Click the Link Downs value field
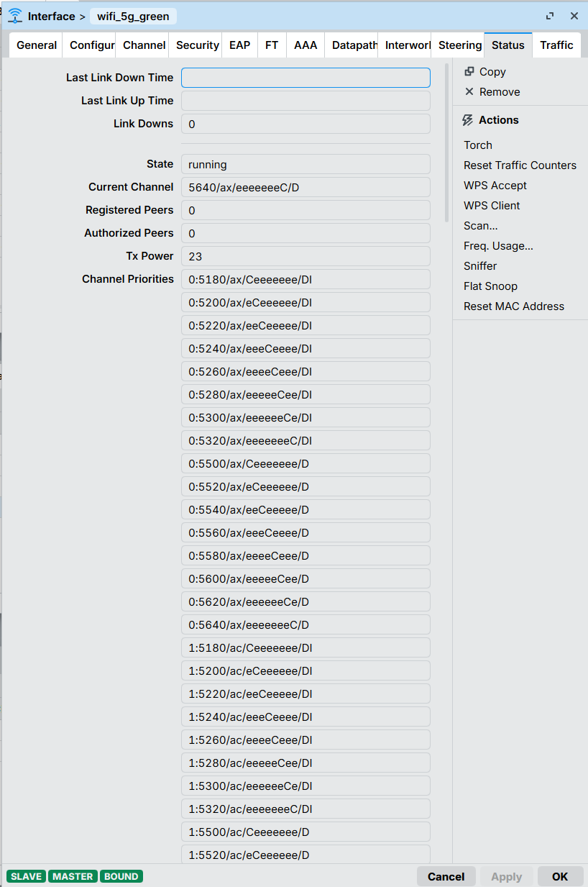 click(306, 124)
